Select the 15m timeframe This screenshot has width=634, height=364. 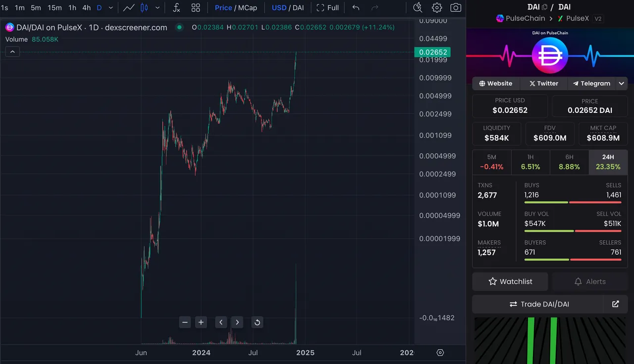pyautogui.click(x=54, y=7)
